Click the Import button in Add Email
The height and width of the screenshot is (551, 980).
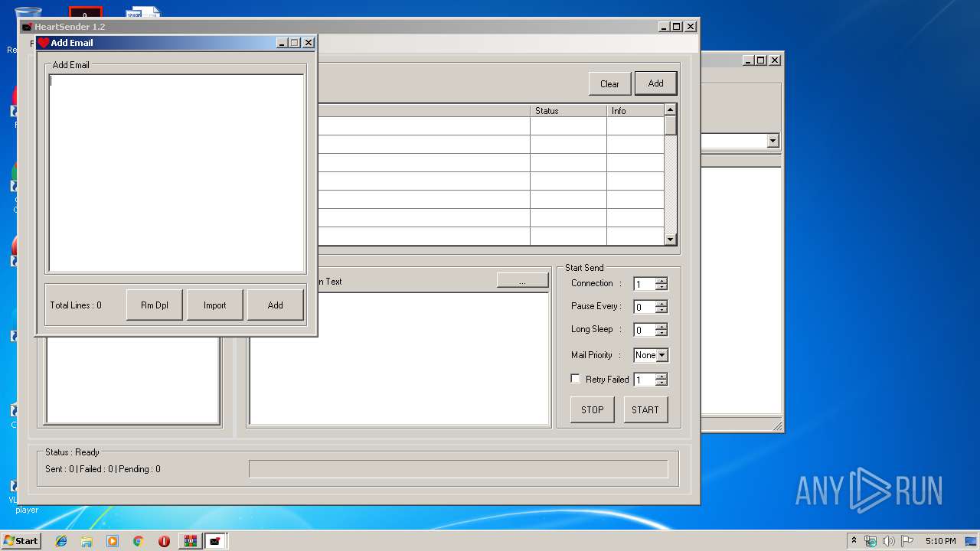[215, 305]
